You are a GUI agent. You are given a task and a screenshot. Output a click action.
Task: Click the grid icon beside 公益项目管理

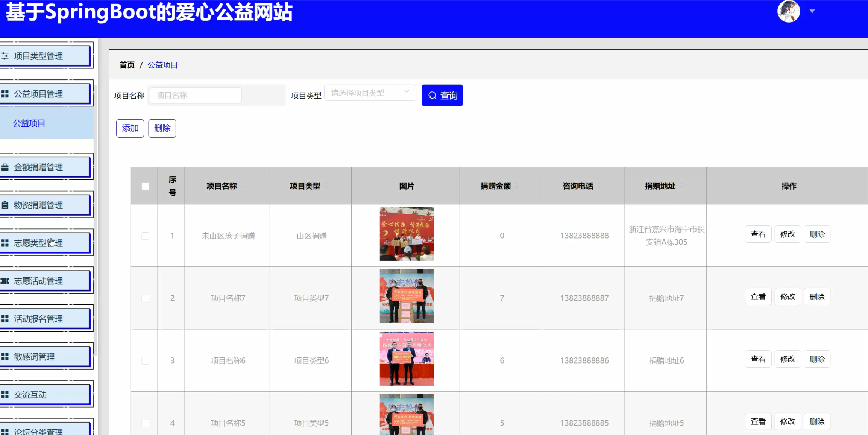[x=5, y=94]
